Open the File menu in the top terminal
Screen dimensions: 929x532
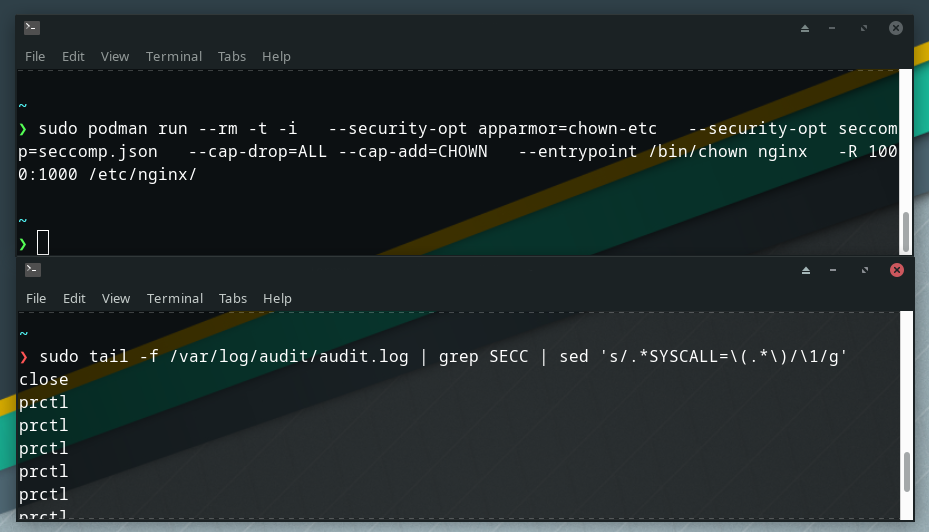pyautogui.click(x=35, y=57)
